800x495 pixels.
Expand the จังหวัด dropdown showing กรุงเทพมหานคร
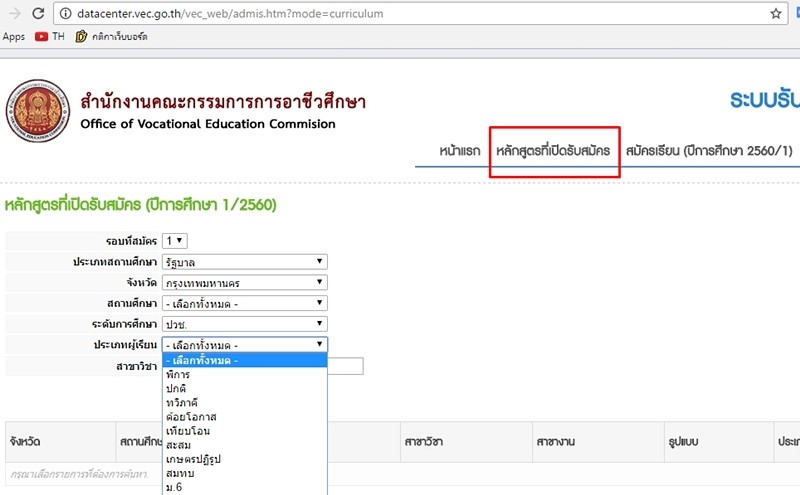244,283
